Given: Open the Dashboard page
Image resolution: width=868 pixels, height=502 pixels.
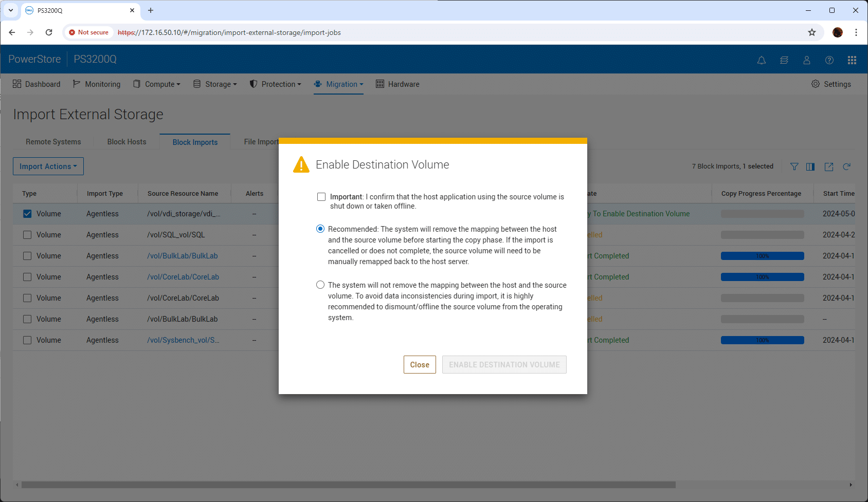Looking at the screenshot, I should (x=37, y=84).
